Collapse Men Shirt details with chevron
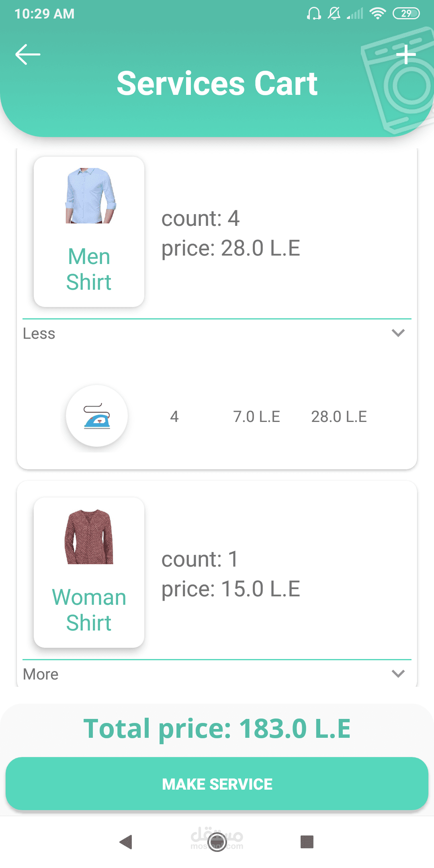 pos(398,333)
